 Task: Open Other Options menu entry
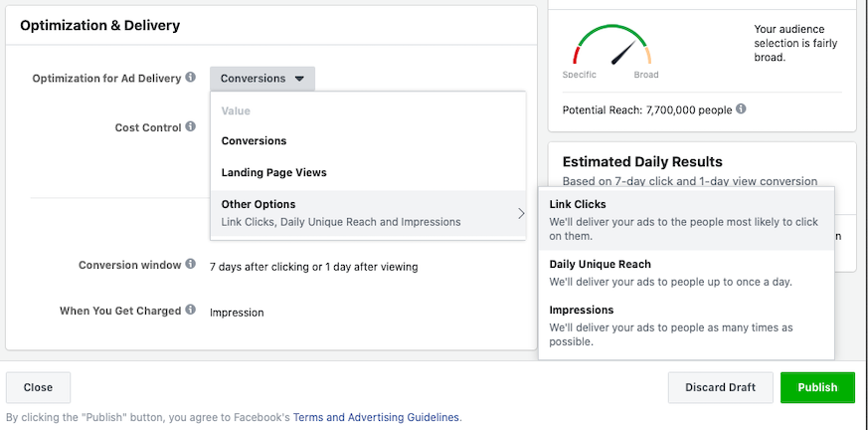[368, 213]
